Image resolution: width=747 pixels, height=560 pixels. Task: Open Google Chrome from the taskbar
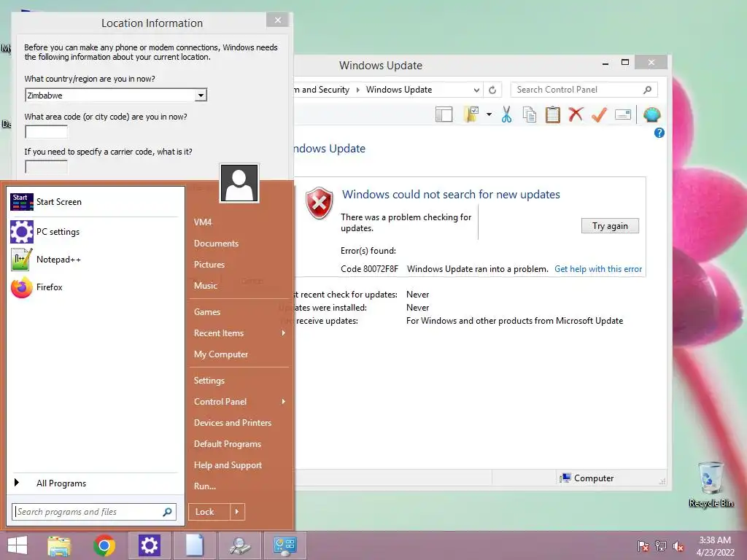point(104,545)
